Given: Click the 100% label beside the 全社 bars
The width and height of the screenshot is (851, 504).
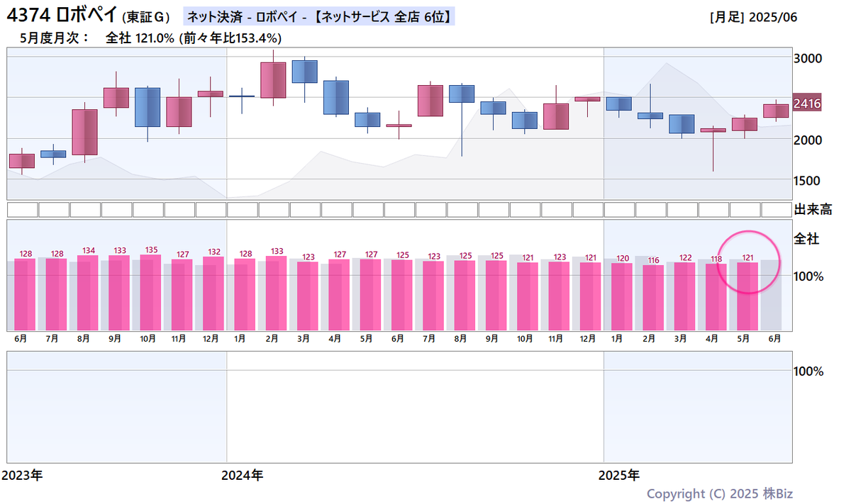Looking at the screenshot, I should pos(809,276).
